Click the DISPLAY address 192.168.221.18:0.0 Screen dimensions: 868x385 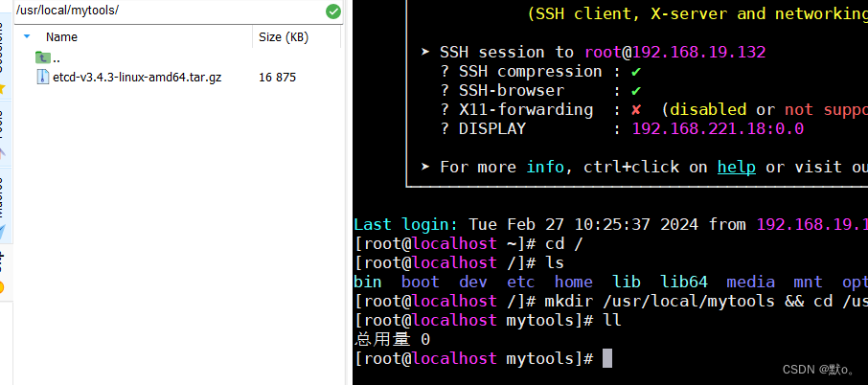pyautogui.click(x=718, y=128)
